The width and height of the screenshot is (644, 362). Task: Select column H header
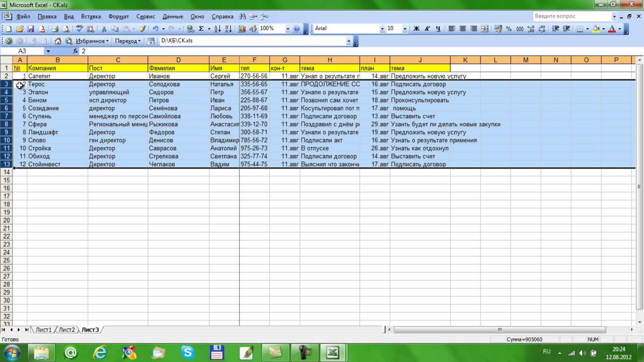[x=330, y=60]
